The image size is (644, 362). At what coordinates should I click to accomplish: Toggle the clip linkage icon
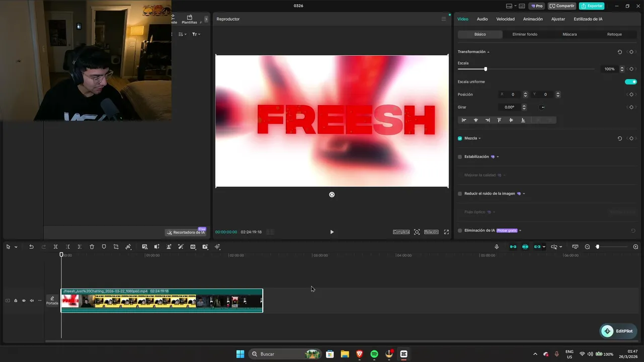pyautogui.click(x=537, y=247)
